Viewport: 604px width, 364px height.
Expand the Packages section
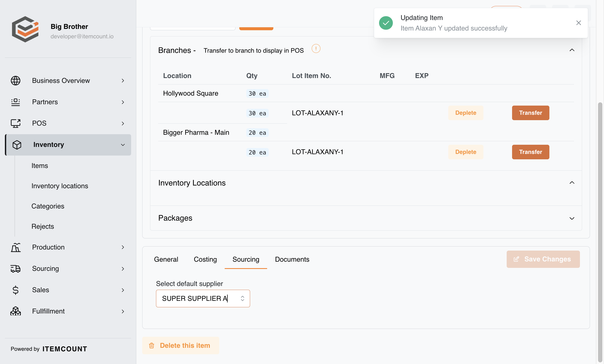coord(572,218)
